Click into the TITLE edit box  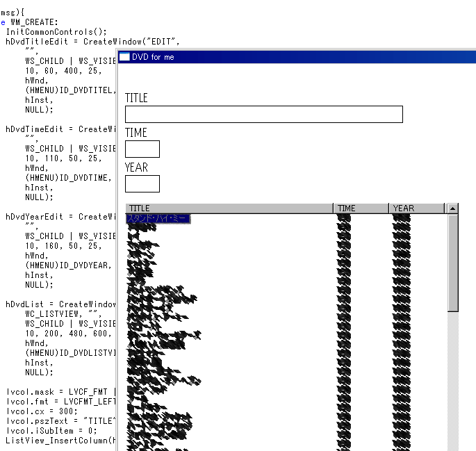point(264,115)
